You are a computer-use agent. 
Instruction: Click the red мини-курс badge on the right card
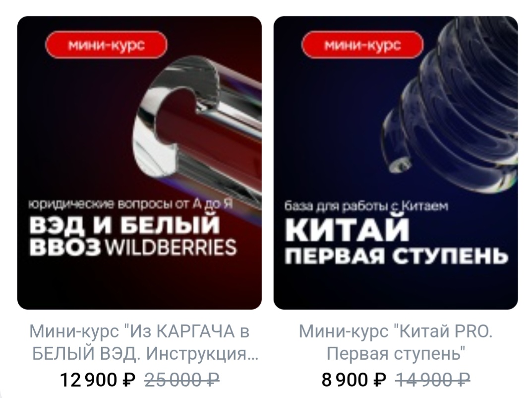362,45
